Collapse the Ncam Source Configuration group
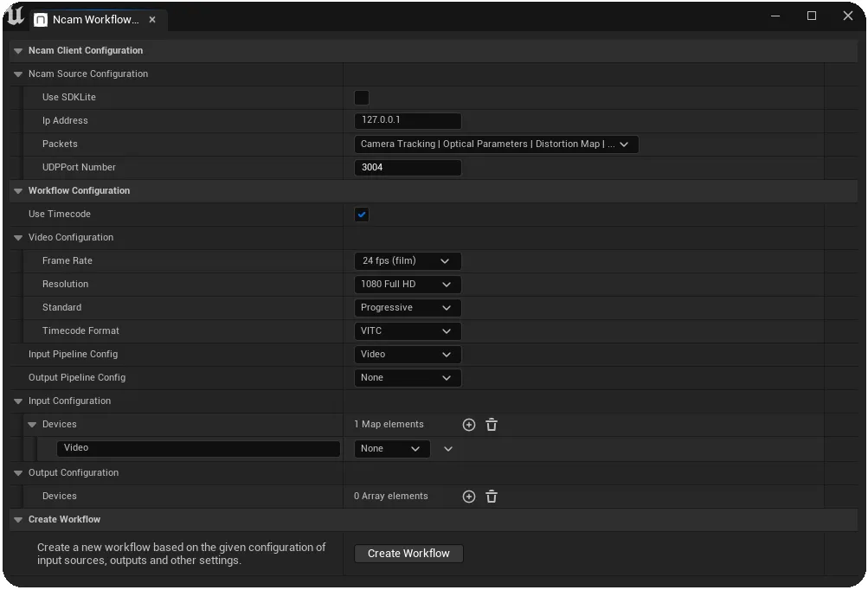This screenshot has width=868, height=590. click(18, 74)
